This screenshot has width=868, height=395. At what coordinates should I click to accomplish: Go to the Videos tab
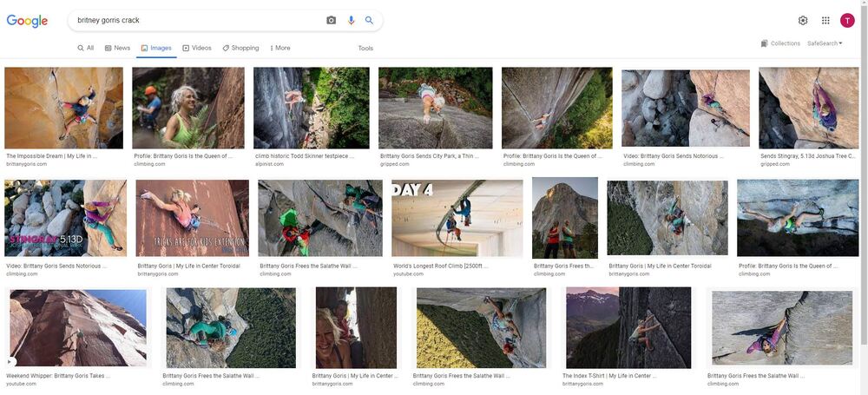[197, 48]
